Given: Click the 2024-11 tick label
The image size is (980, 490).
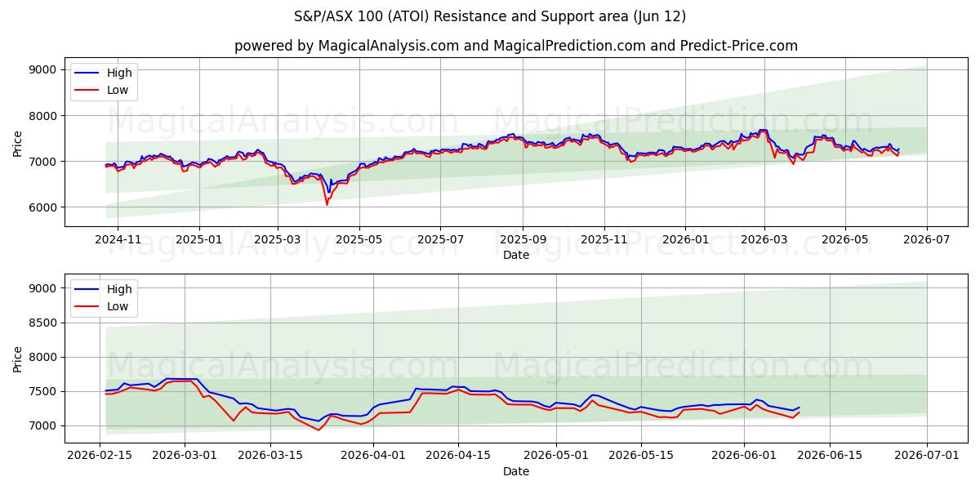Looking at the screenshot, I should [x=118, y=239].
